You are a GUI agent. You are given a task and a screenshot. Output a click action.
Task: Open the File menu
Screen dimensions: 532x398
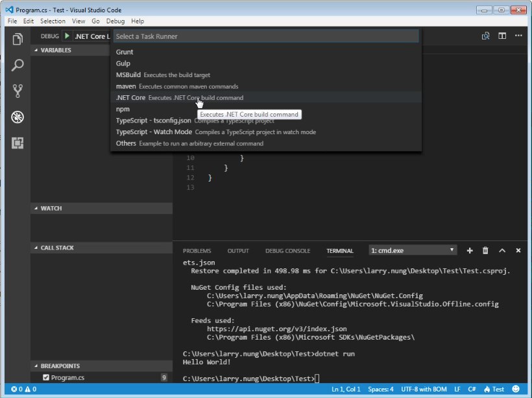pyautogui.click(x=12, y=21)
